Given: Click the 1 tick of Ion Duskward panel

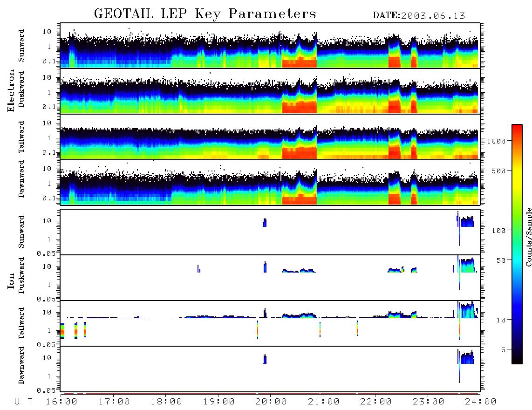Looking at the screenshot, I should 49,285.
